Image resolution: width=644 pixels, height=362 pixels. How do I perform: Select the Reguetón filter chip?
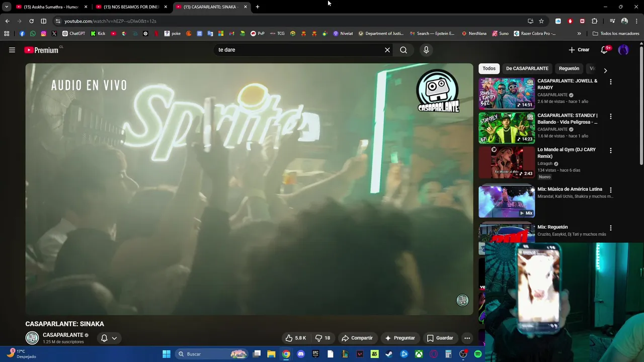(569, 68)
